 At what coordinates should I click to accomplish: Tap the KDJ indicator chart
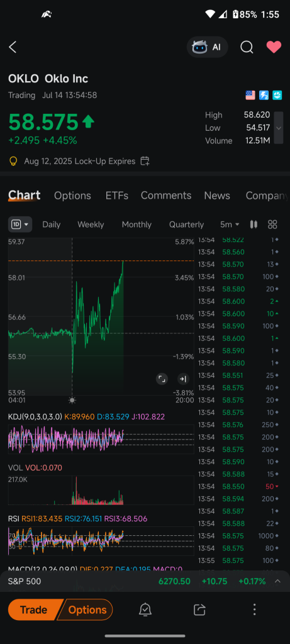101,439
